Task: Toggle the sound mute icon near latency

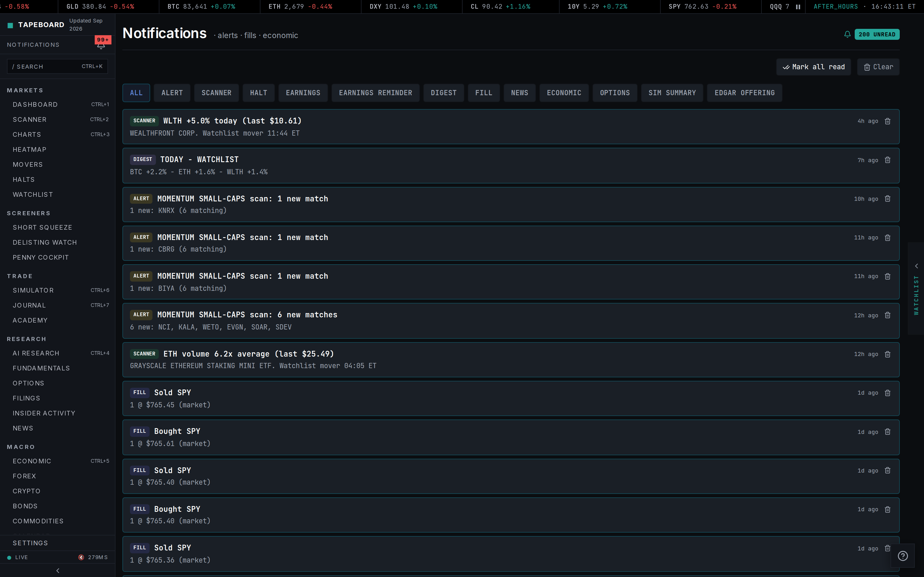Action: 81,557
